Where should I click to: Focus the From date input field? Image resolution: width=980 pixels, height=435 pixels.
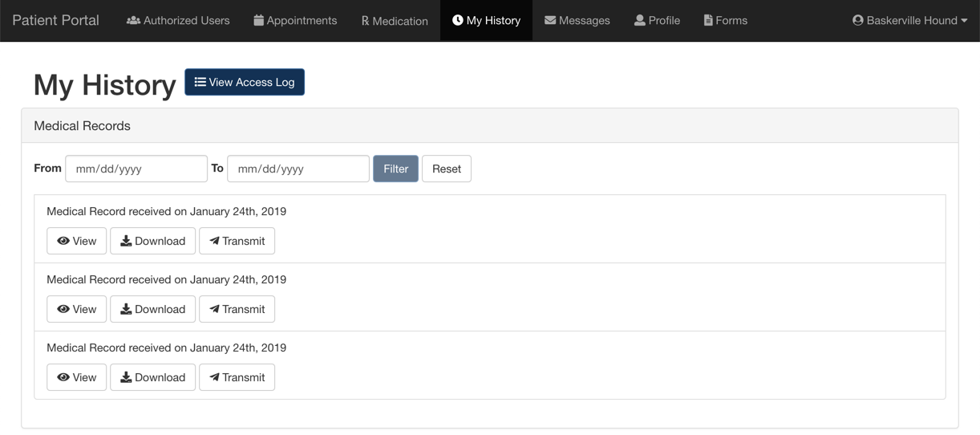click(x=136, y=169)
